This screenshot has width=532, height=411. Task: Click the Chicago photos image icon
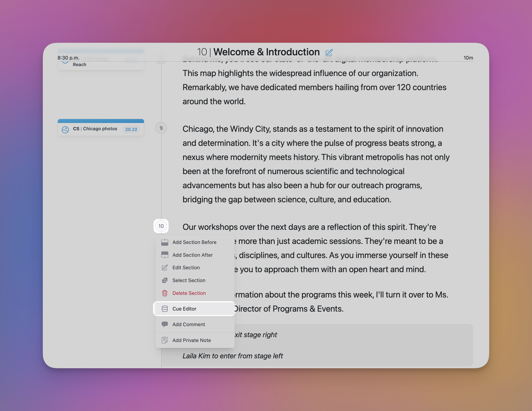coord(65,129)
